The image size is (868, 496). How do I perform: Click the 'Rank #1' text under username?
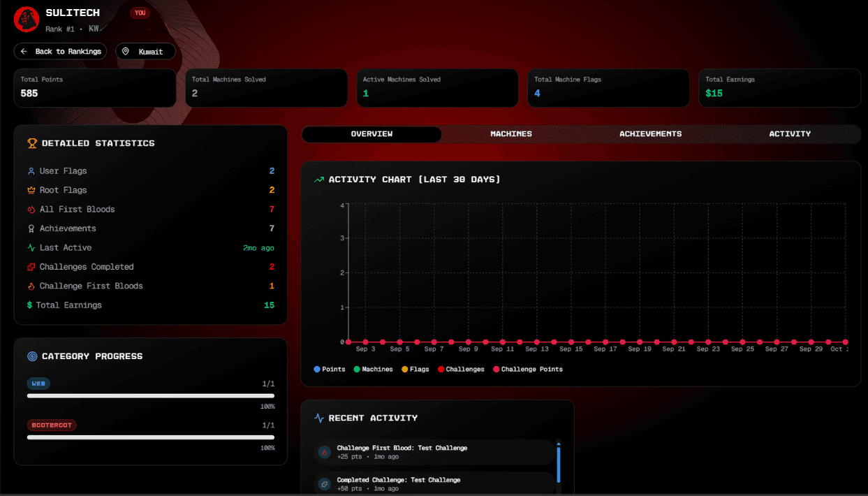[61, 29]
